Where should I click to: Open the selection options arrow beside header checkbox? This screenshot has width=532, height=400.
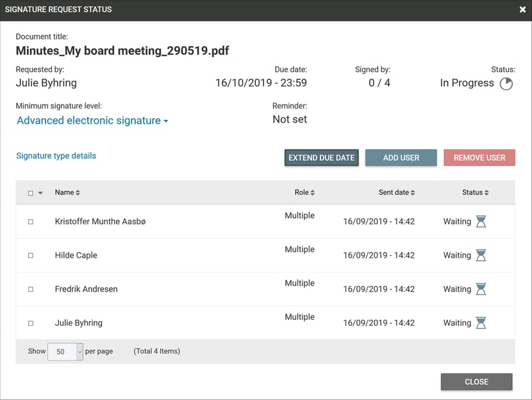click(40, 193)
